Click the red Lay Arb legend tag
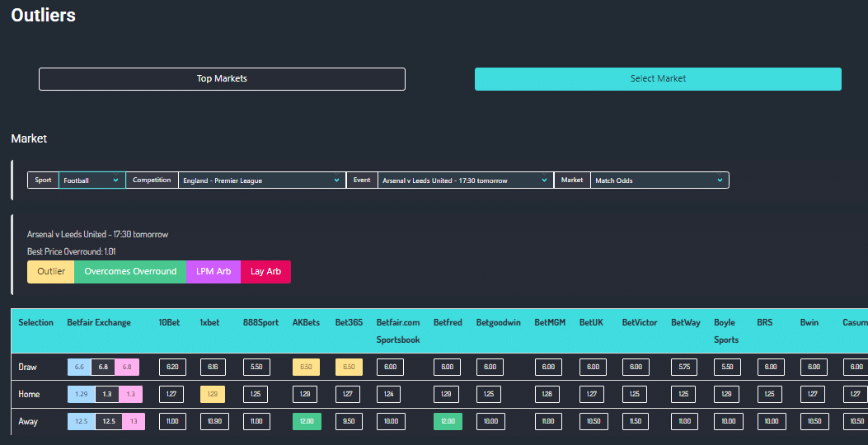This screenshot has height=445, width=868. point(265,272)
